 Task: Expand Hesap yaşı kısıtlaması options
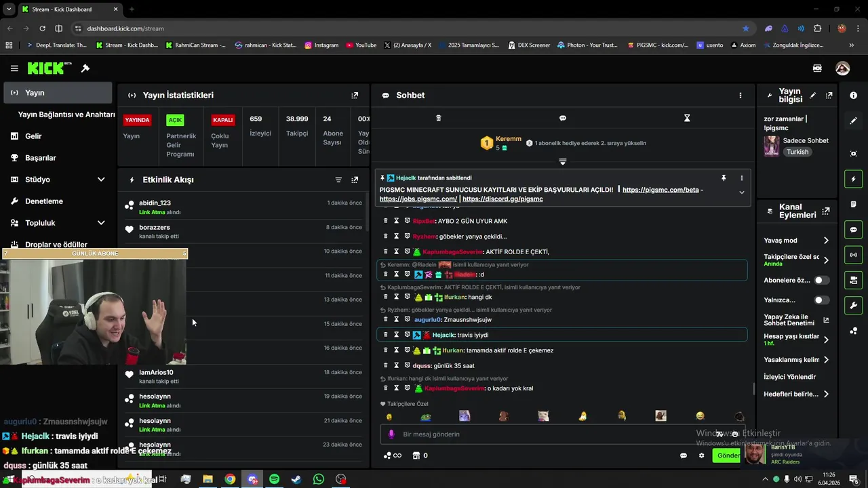click(x=826, y=340)
